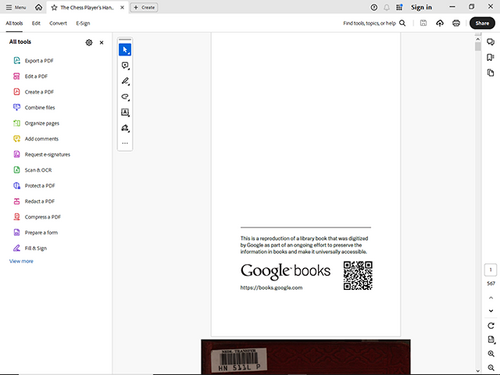This screenshot has width=500, height=375.
Task: Switch to the All tools tab
Action: coord(14,23)
